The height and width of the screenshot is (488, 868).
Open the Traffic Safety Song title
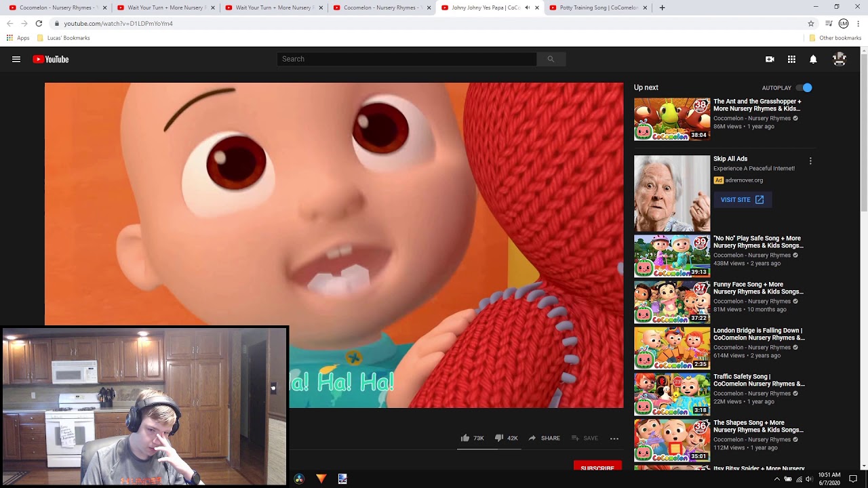[x=759, y=380]
